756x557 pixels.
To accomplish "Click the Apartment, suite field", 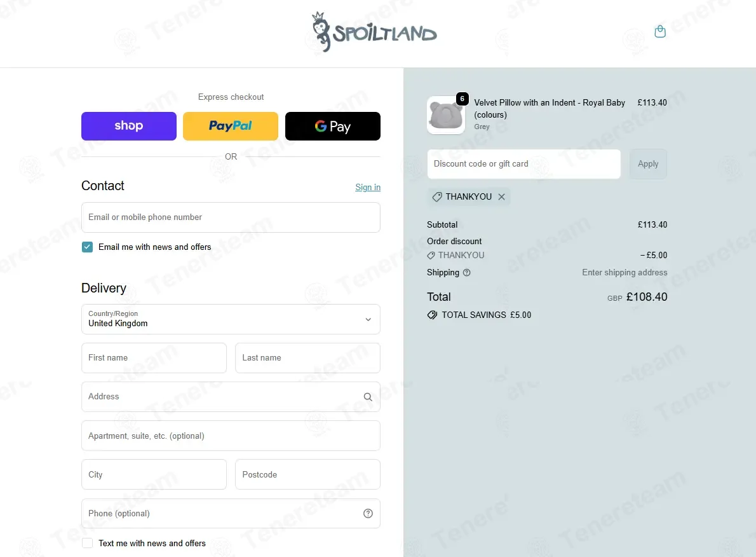I will pyautogui.click(x=231, y=436).
